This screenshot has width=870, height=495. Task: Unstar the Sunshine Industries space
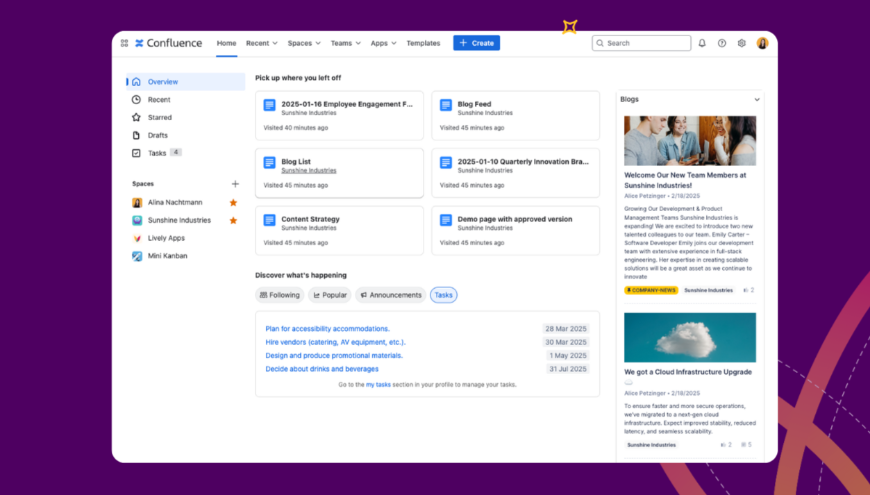point(234,220)
